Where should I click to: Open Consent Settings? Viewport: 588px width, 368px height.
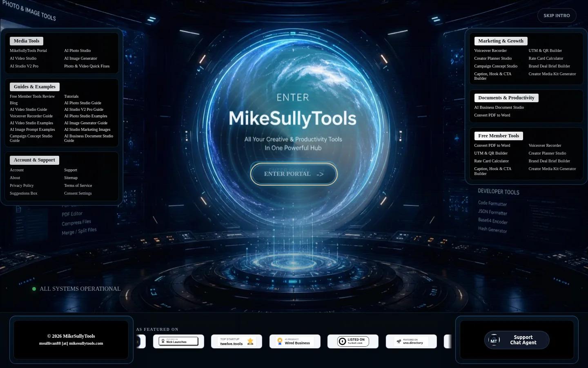[x=78, y=193]
